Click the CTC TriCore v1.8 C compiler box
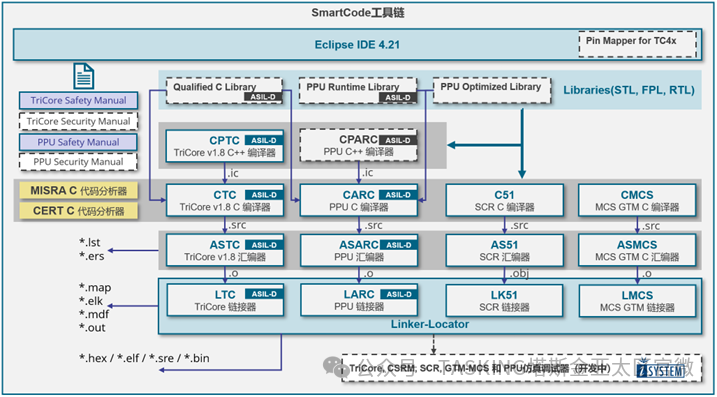 225,200
